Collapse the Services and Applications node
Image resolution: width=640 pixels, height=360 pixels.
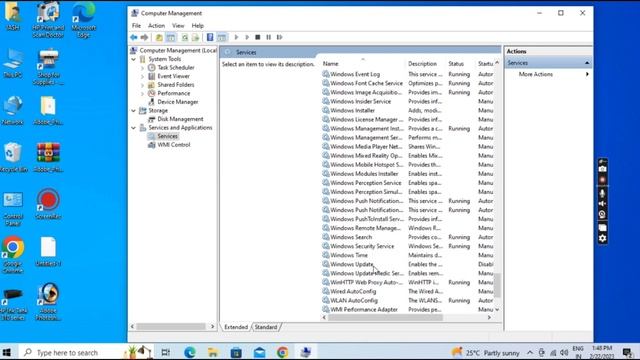pos(133,128)
